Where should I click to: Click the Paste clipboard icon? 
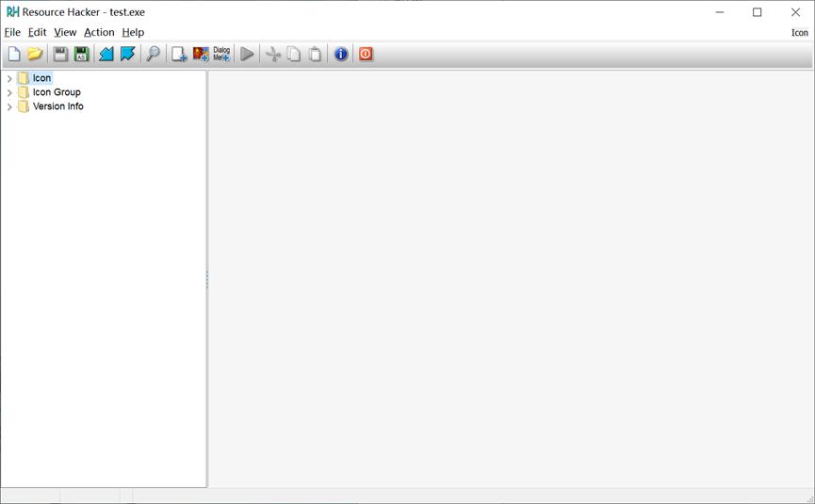(315, 54)
